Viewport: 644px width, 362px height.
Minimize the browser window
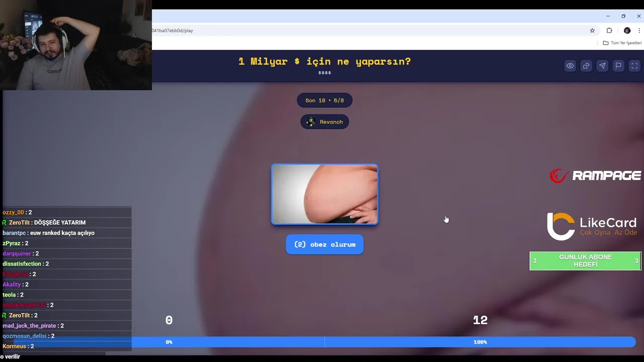tap(608, 16)
